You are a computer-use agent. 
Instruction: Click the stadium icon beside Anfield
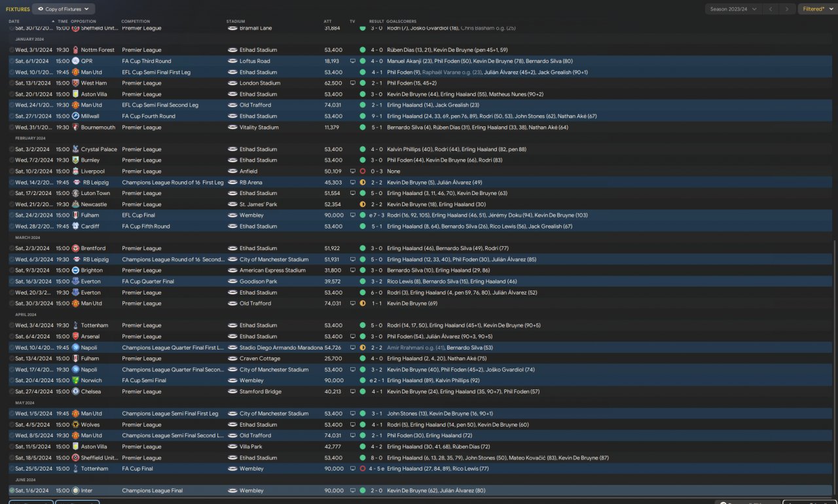tap(232, 171)
